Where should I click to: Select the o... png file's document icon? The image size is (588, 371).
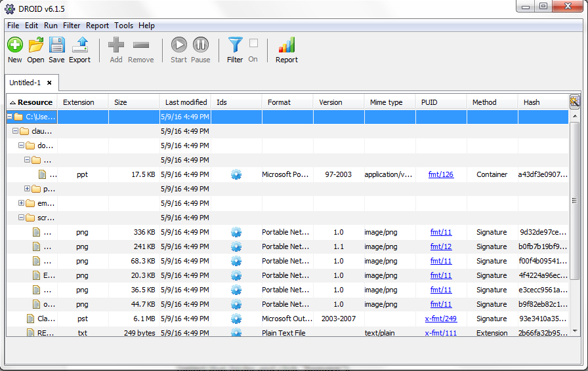(x=36, y=304)
